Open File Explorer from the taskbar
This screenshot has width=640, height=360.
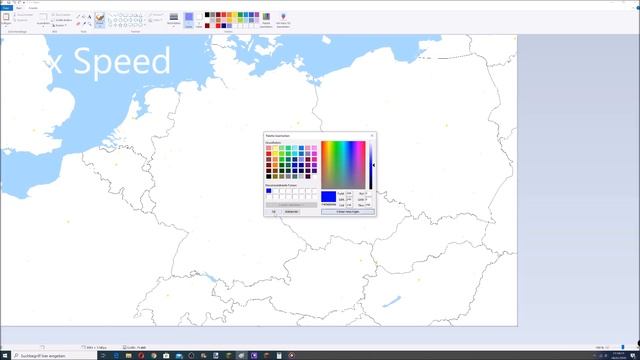[129, 356]
